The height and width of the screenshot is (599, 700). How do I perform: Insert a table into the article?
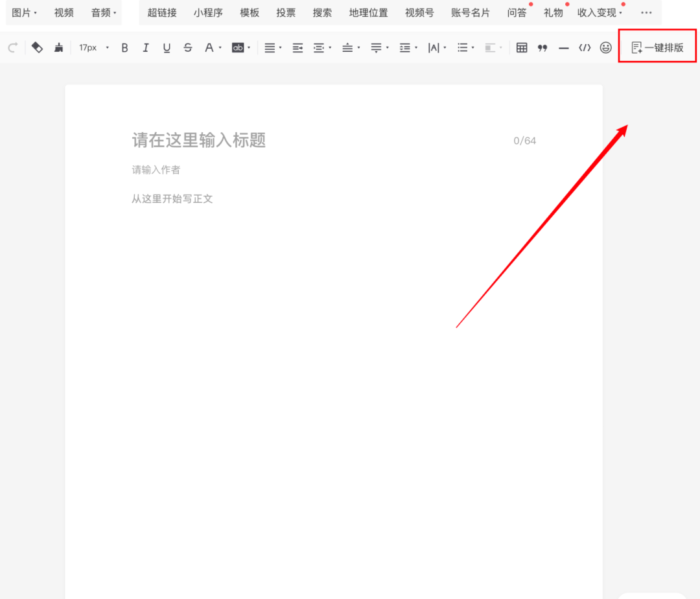click(x=522, y=47)
